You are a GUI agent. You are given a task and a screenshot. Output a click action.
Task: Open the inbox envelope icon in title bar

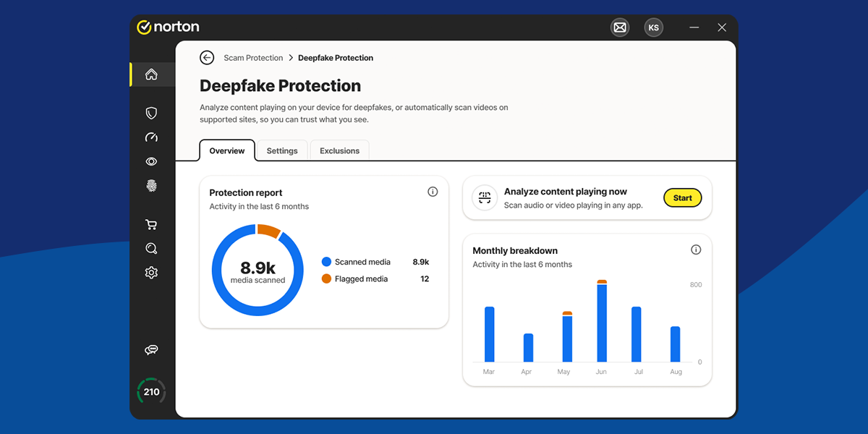coord(620,27)
